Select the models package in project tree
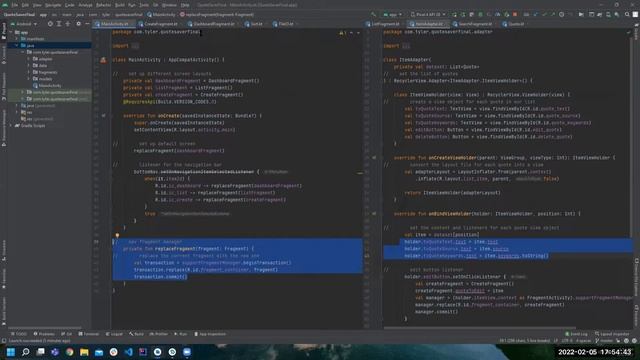The height and width of the screenshot is (360, 640). click(x=43, y=79)
